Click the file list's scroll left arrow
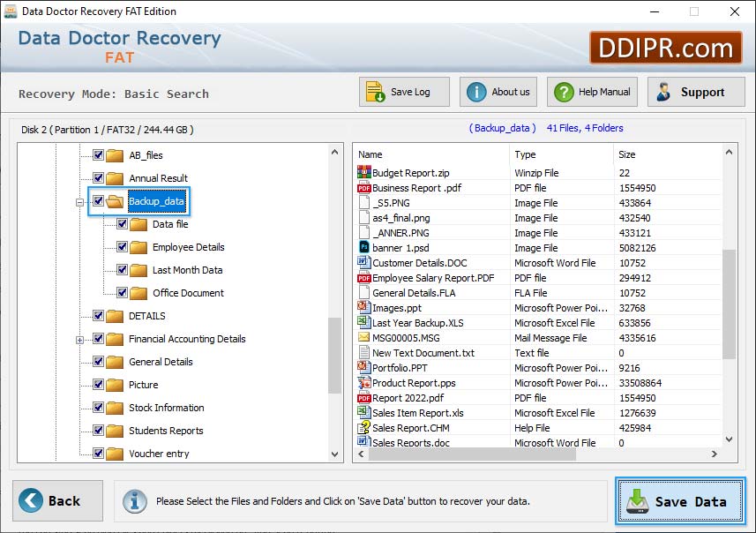756x533 pixels. point(361,454)
